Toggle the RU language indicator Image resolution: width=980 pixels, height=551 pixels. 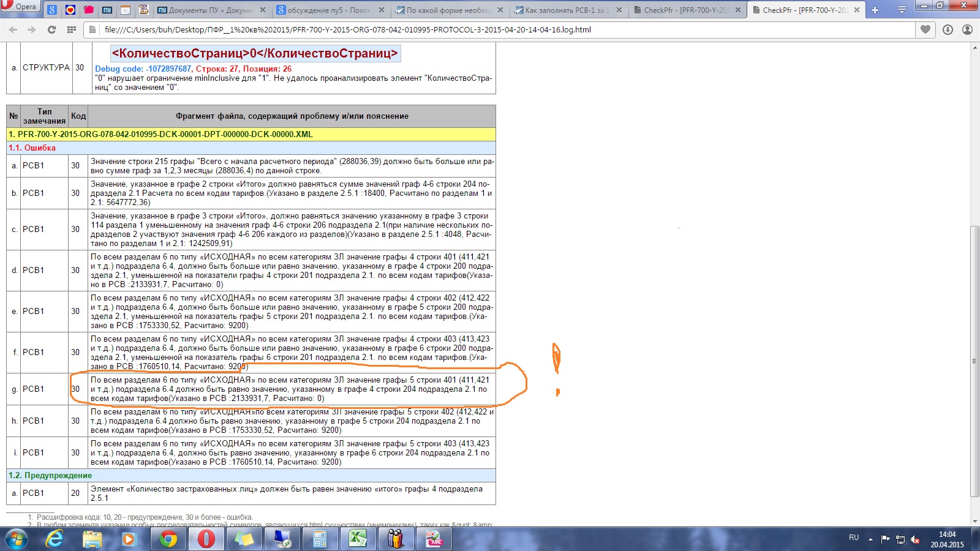pos(853,538)
